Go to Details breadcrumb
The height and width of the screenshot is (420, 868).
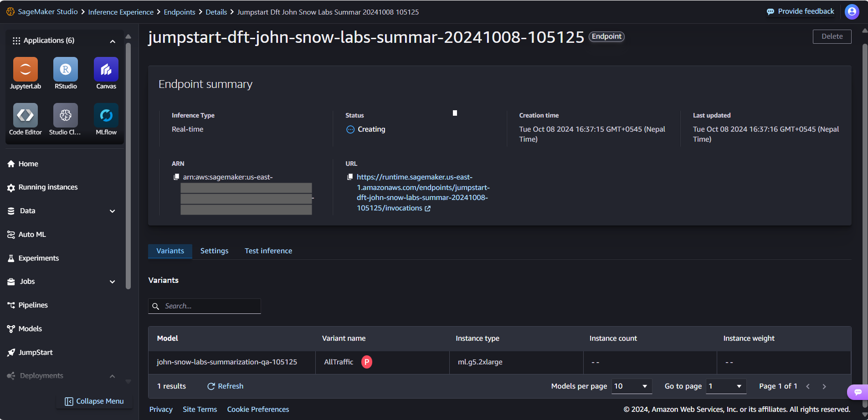click(x=216, y=12)
